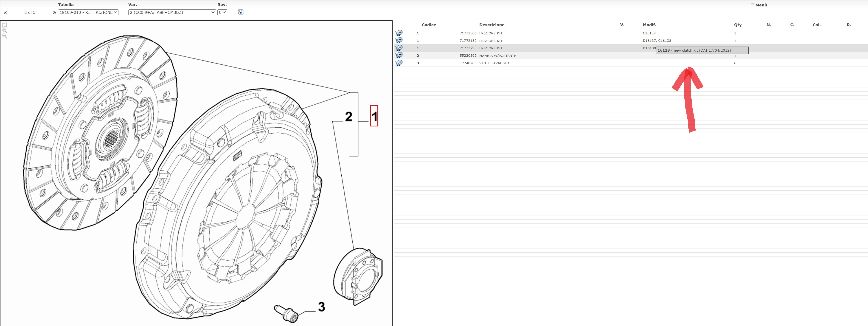Add MANICA W/PORTANTE to cart
The height and width of the screenshot is (326, 868).
(399, 55)
